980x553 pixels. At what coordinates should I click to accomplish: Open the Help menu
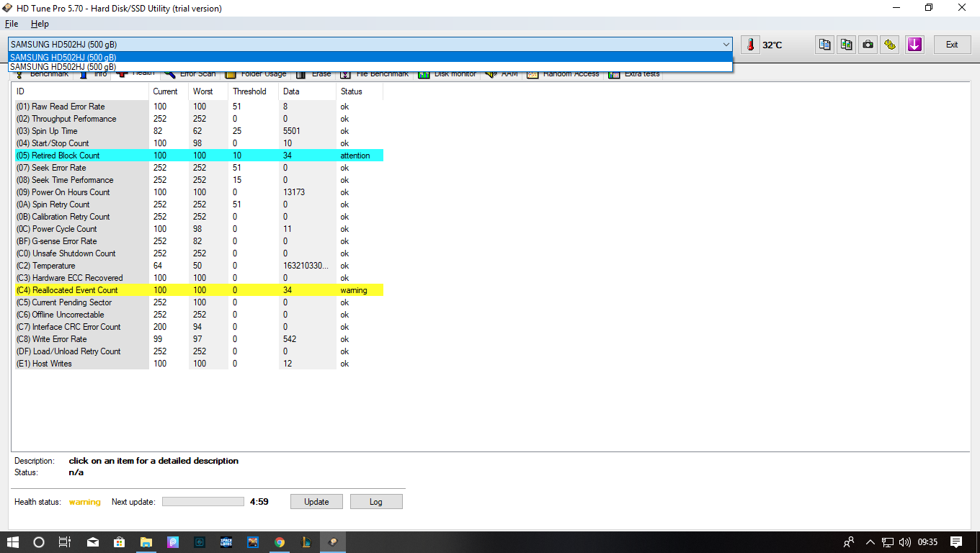[x=40, y=24]
